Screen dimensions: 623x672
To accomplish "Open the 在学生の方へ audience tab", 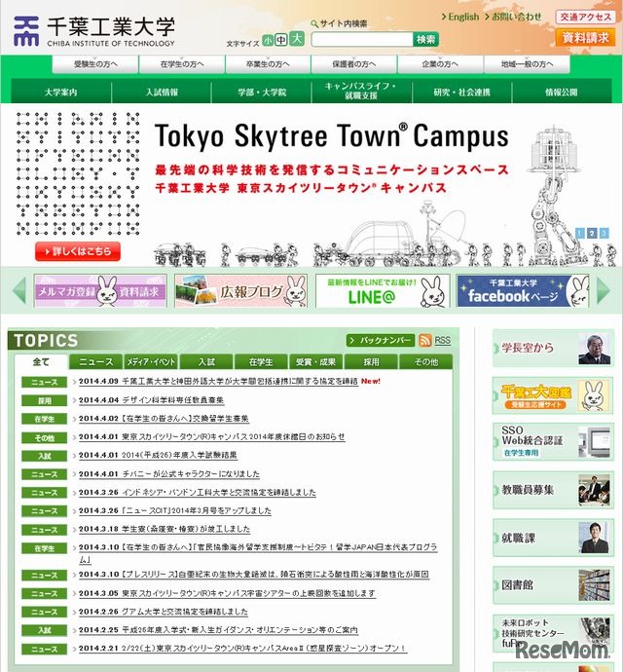I will [x=182, y=64].
